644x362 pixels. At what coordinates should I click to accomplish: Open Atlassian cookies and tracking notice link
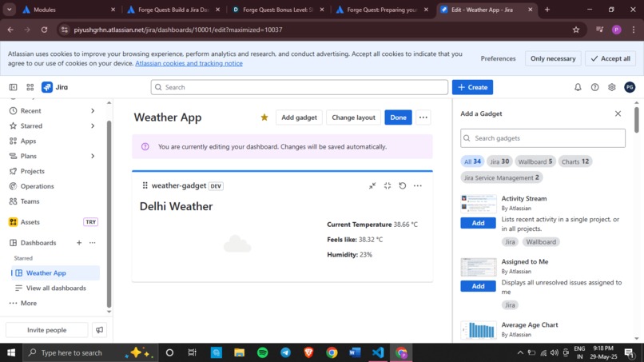tap(189, 63)
